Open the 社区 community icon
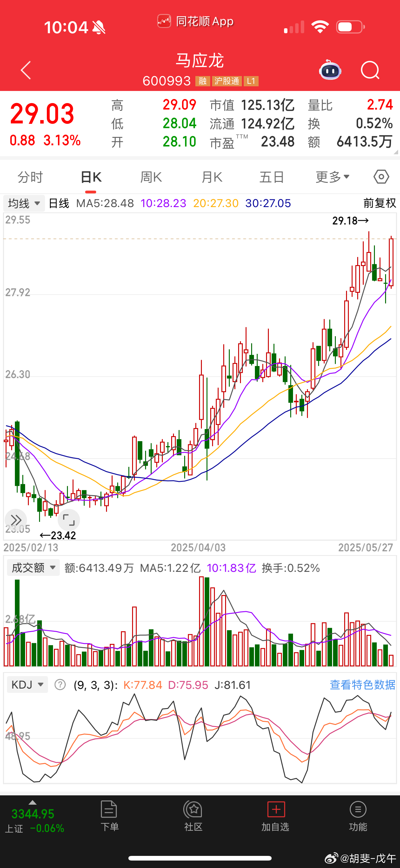The width and height of the screenshot is (400, 868). pyautogui.click(x=193, y=816)
